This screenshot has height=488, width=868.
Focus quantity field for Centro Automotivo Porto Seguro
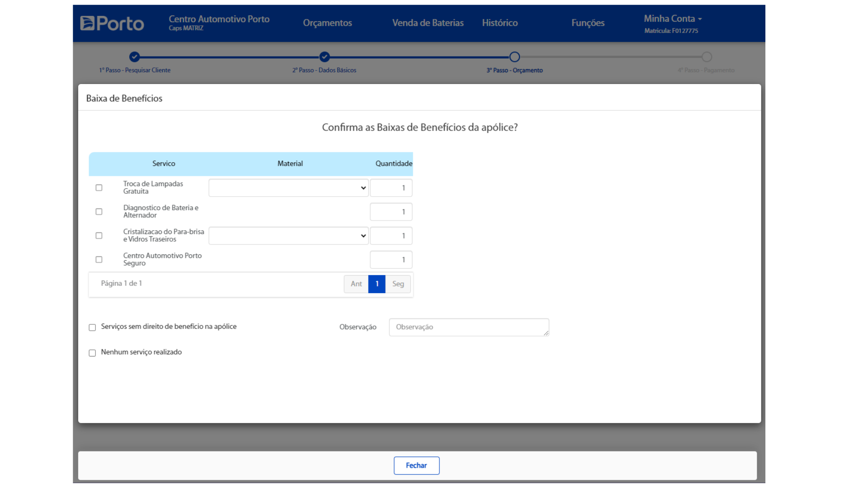tap(391, 260)
